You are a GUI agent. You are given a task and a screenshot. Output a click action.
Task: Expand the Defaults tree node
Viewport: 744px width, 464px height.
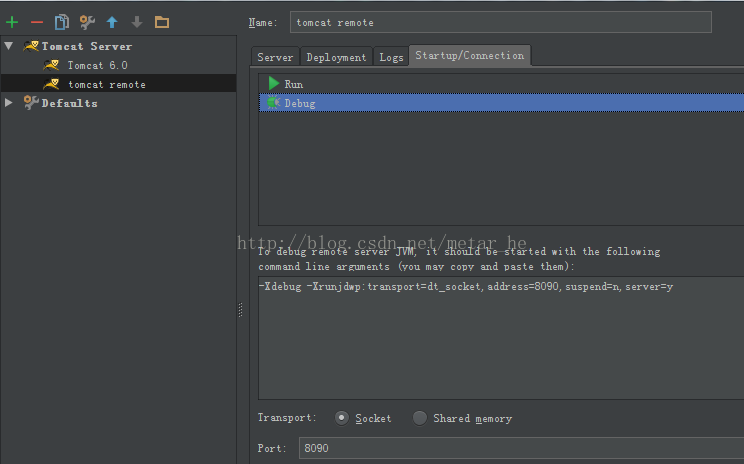coord(9,102)
